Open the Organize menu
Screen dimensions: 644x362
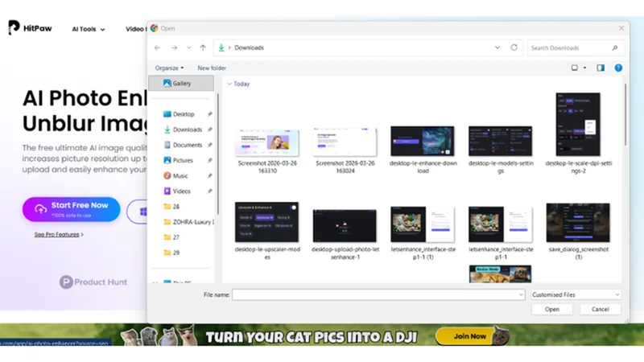[x=169, y=68]
